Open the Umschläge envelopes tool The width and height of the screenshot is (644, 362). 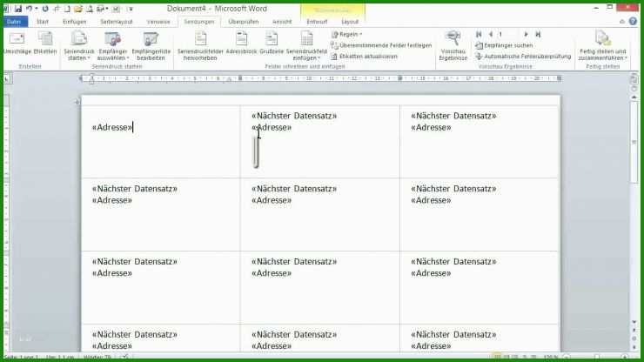17,44
